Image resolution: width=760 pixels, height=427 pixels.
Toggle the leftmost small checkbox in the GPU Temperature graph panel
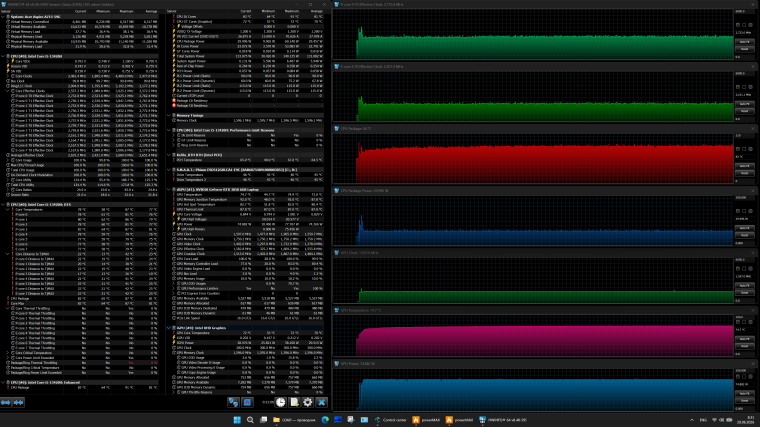click(738, 322)
